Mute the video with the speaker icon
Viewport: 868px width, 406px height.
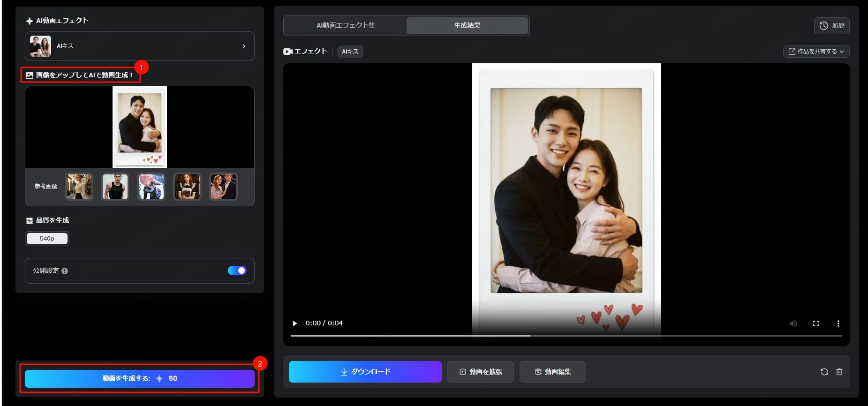pos(793,323)
